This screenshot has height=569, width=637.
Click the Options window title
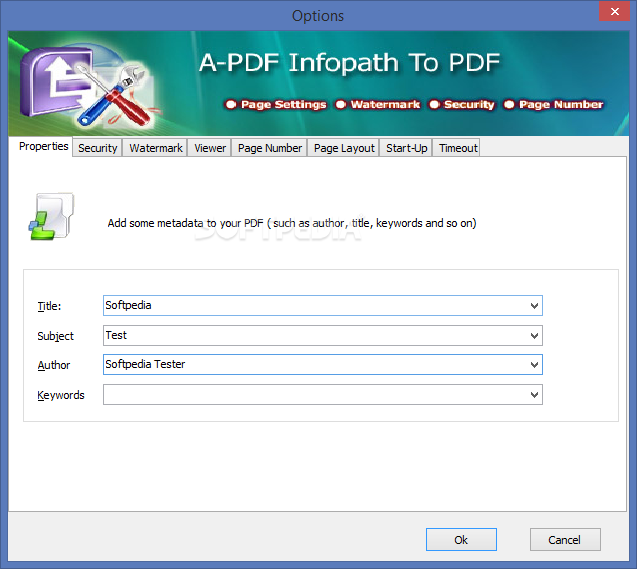(x=318, y=16)
